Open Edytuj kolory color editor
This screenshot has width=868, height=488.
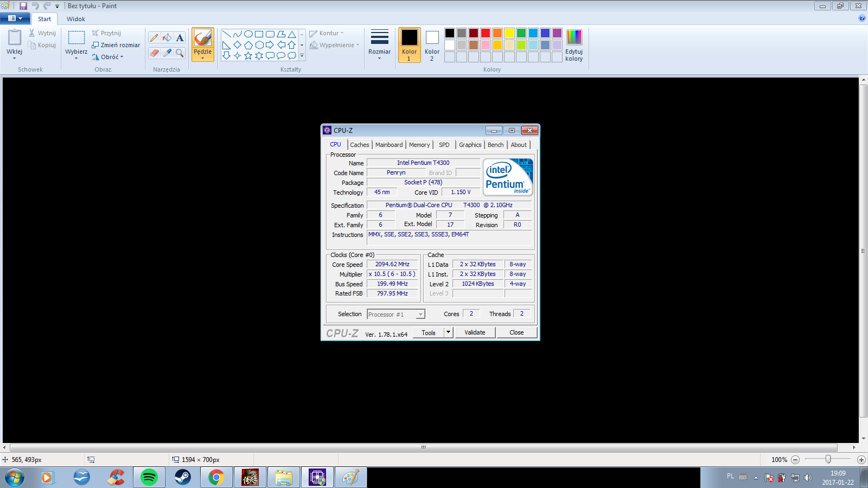574,45
